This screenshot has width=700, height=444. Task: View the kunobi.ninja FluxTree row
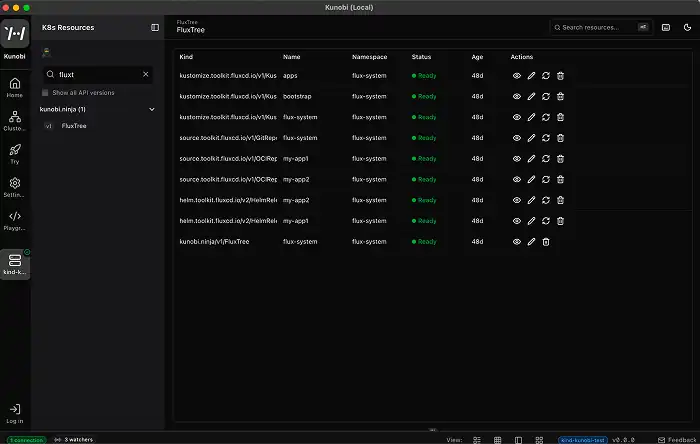pyautogui.click(x=517, y=242)
